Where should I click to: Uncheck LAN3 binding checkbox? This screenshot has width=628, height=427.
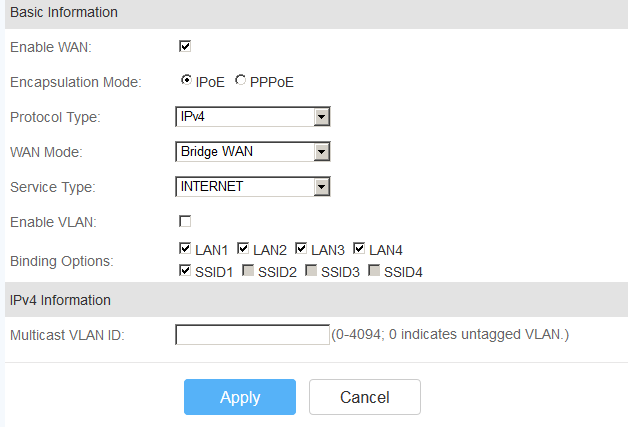pos(301,248)
